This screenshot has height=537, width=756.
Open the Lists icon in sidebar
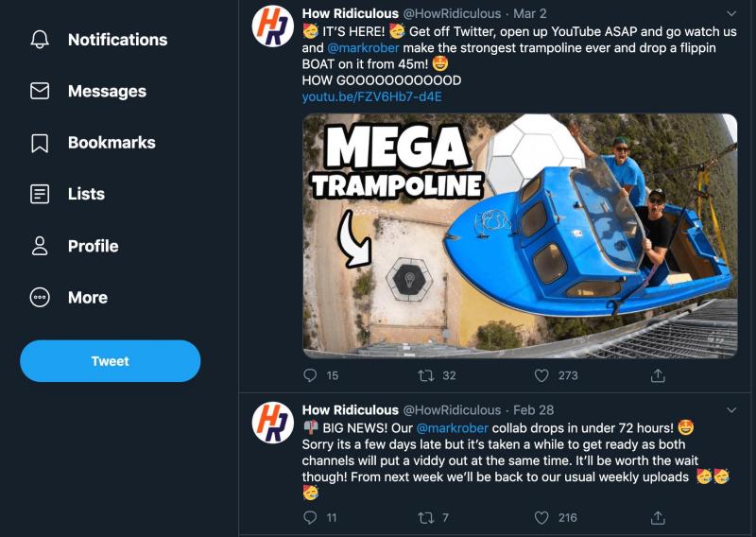[40, 194]
